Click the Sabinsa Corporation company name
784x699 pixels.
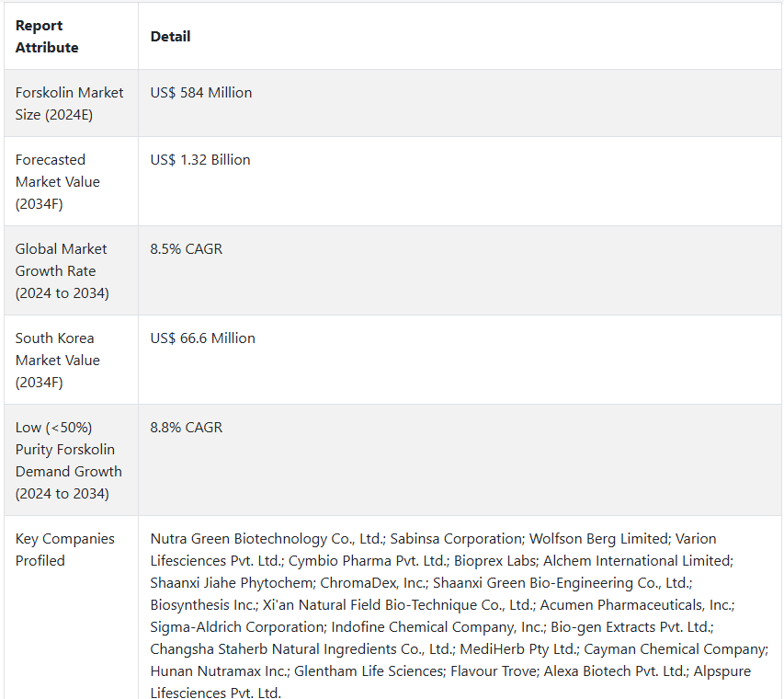pos(456,538)
